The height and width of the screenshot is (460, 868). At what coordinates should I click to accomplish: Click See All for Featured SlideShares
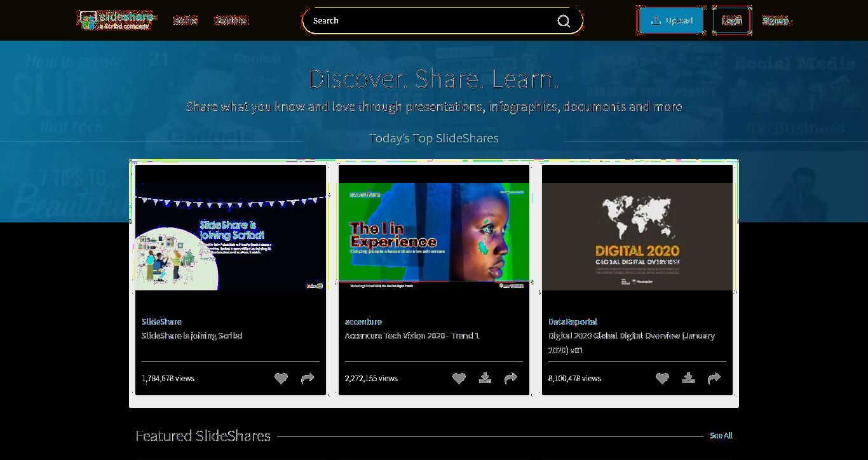click(721, 435)
